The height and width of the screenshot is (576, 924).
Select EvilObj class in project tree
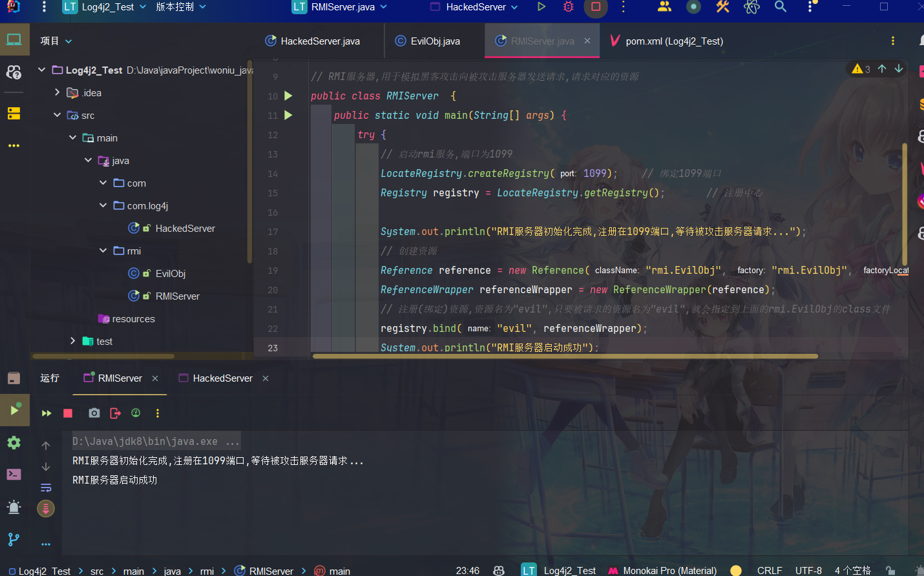[171, 273]
